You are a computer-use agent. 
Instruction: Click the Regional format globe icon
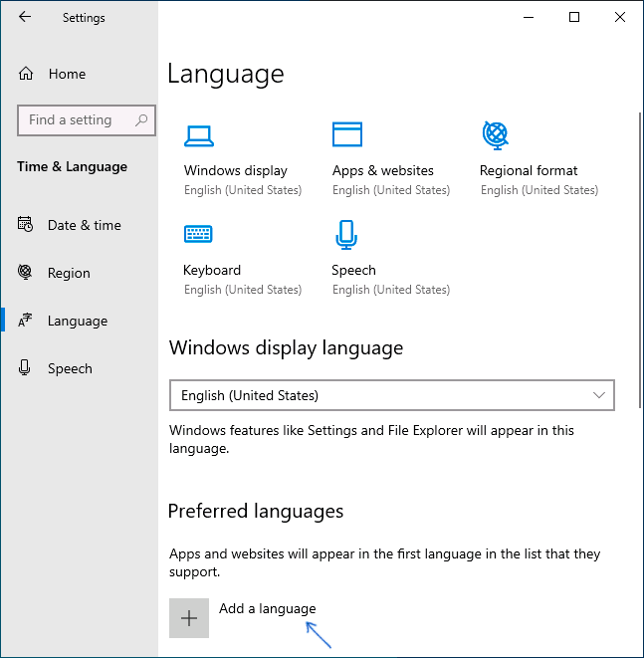click(x=496, y=135)
